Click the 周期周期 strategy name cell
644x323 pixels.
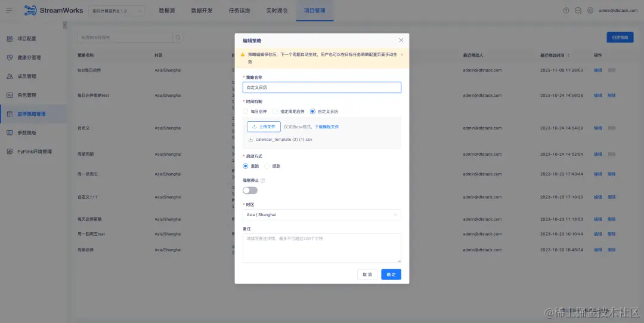pos(85,154)
